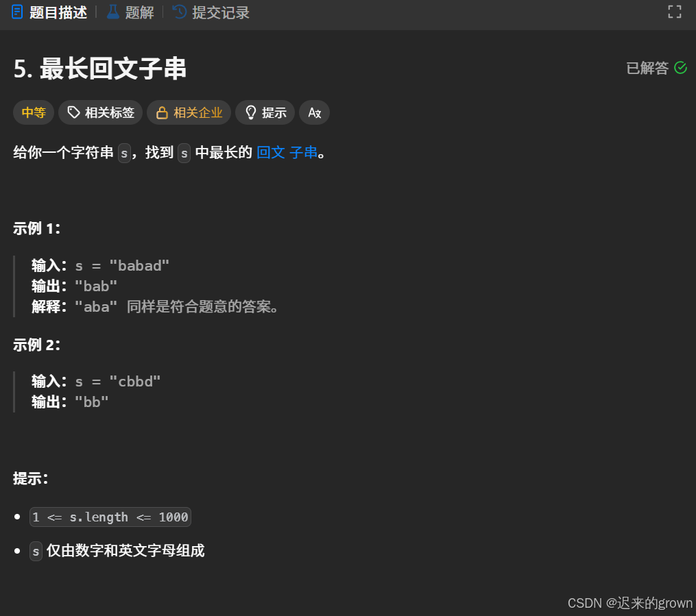Image resolution: width=696 pixels, height=616 pixels.
Task: Click the output line "bb"
Action: click(x=70, y=402)
